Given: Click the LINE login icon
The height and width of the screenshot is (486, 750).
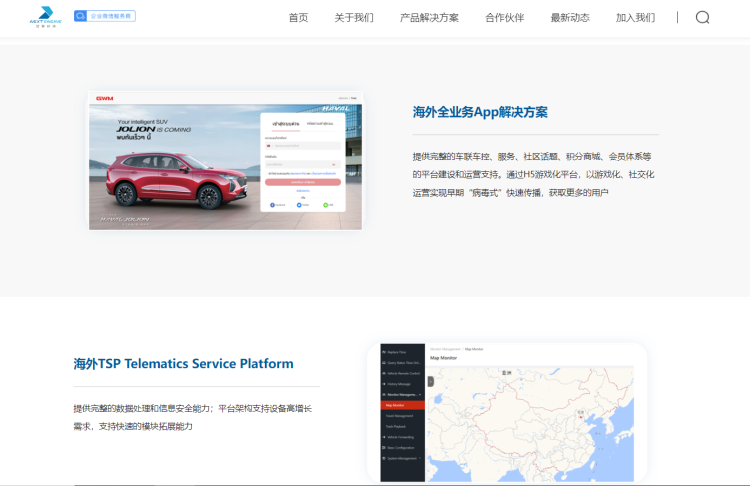Looking at the screenshot, I should (327, 204).
